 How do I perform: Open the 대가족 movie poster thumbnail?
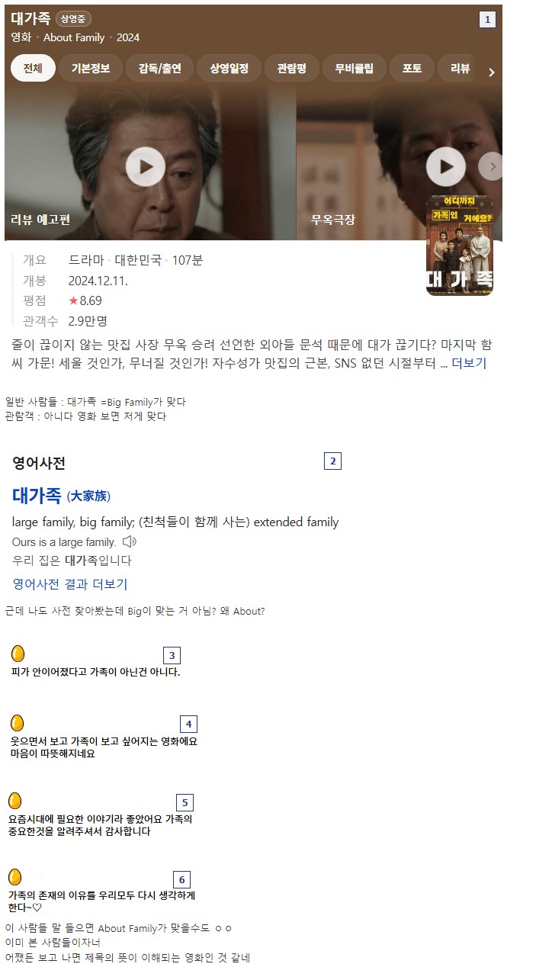460,245
